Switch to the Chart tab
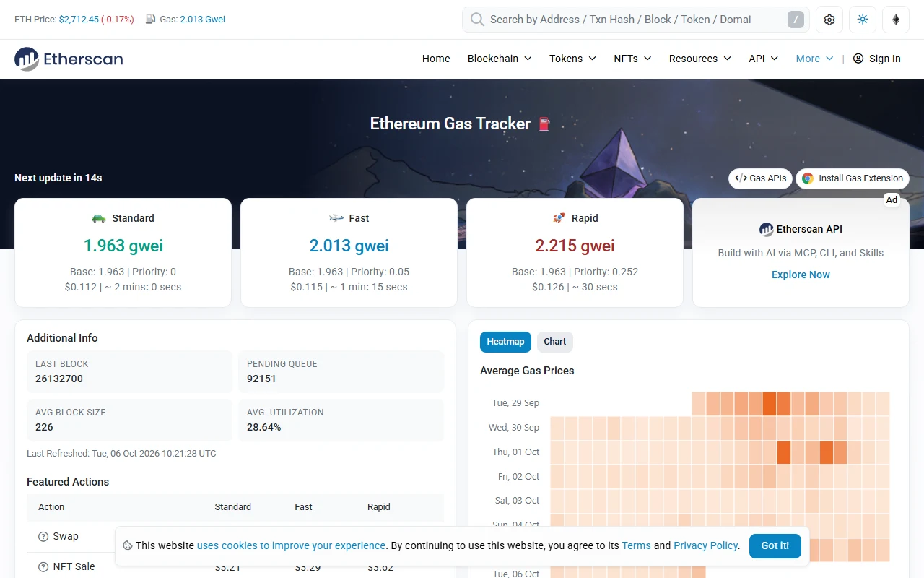Screen dimensions: 924x578 (555, 342)
